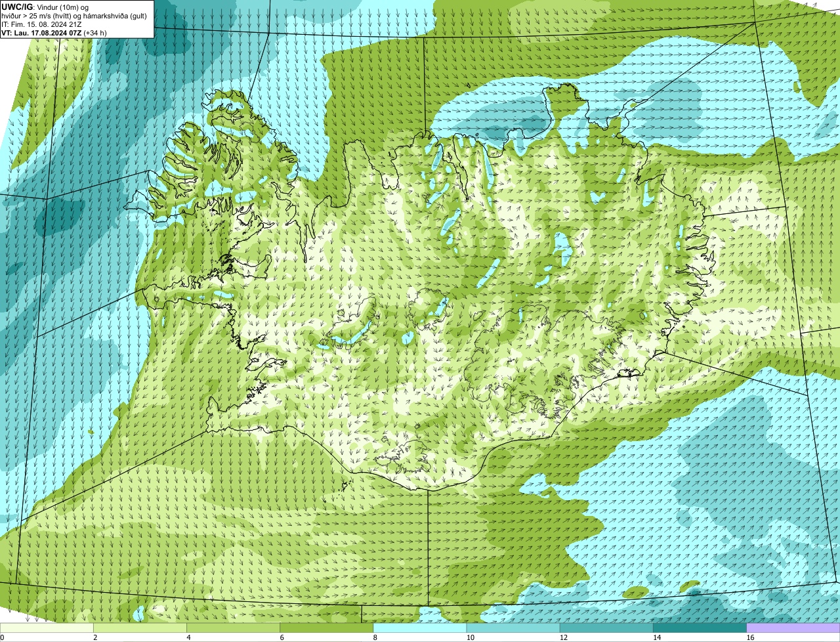The width and height of the screenshot is (840, 642).
Task: Click the 'IT: Fim. 15. 08. 2024 21Z' line
Action: (41, 24)
